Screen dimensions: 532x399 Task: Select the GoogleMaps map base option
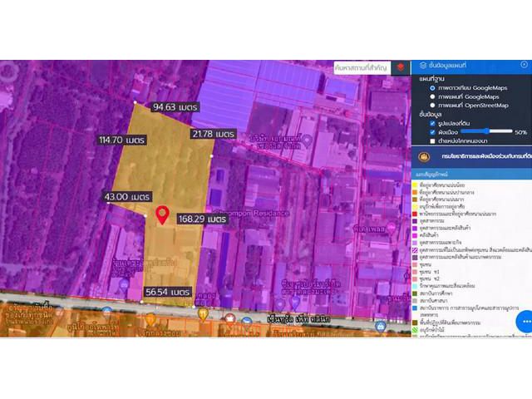tap(432, 96)
